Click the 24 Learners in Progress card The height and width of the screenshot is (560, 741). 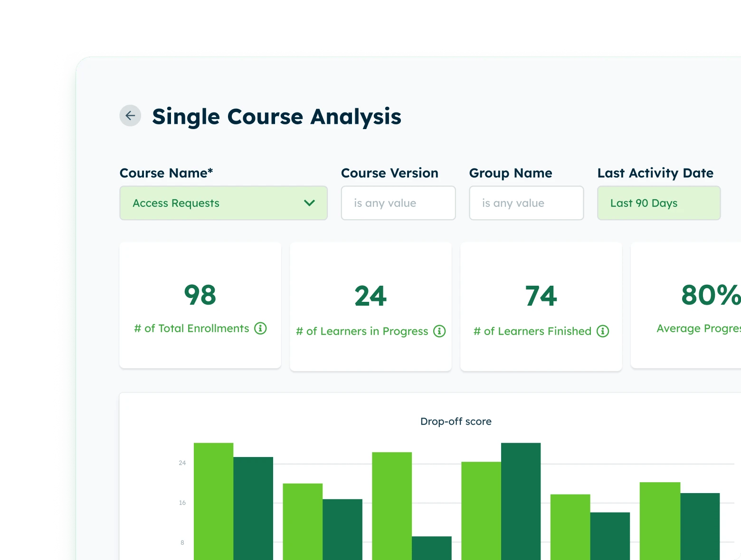370,306
